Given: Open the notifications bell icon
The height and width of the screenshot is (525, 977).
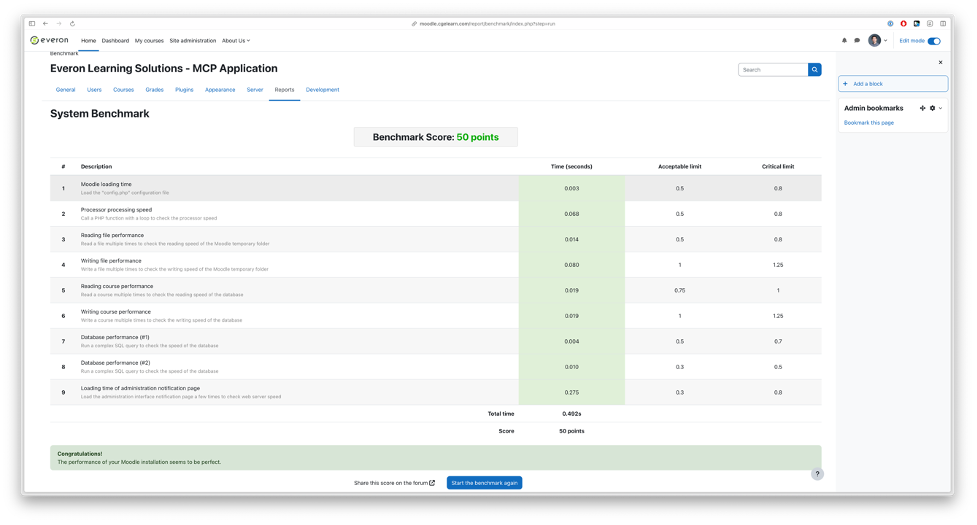Looking at the screenshot, I should [x=844, y=41].
